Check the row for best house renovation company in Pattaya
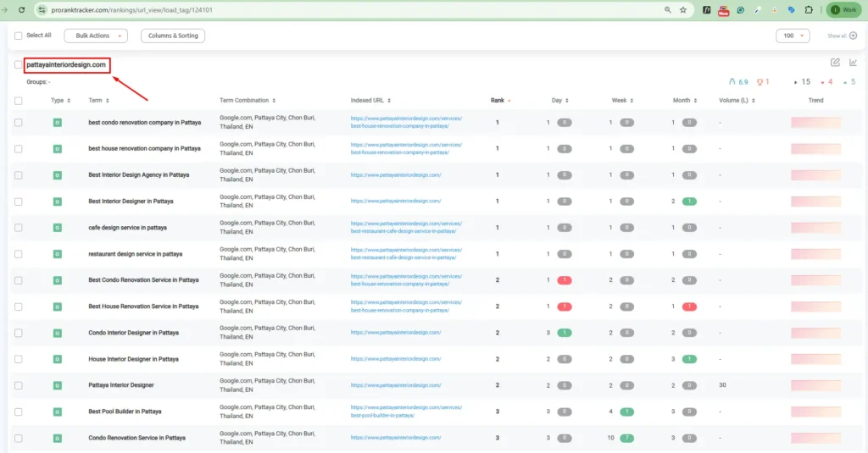Image resolution: width=868 pixels, height=453 pixels. coord(19,149)
